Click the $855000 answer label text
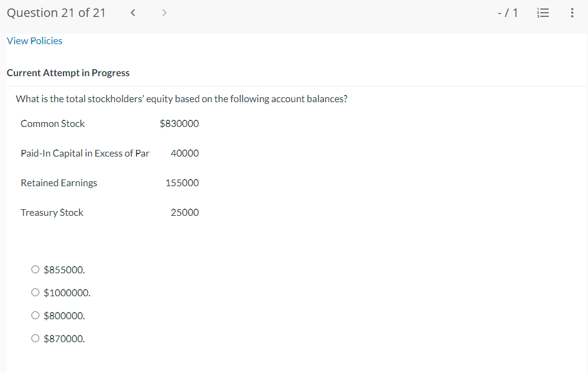 64,270
